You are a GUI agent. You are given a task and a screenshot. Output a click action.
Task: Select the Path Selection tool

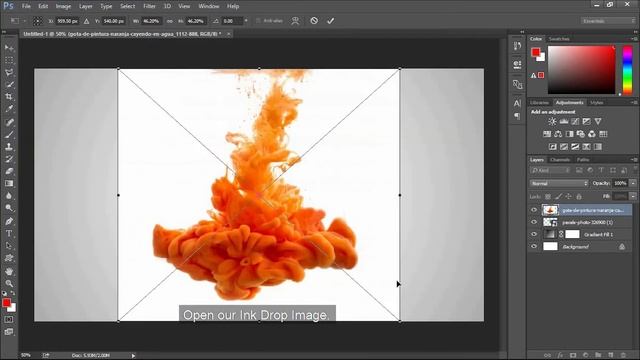click(9, 246)
